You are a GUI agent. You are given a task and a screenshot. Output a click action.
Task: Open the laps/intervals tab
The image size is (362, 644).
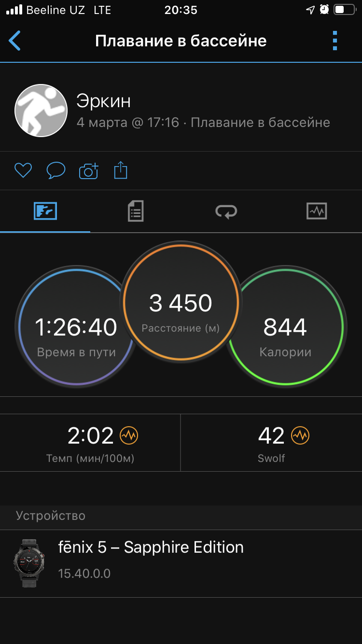pos(226,211)
